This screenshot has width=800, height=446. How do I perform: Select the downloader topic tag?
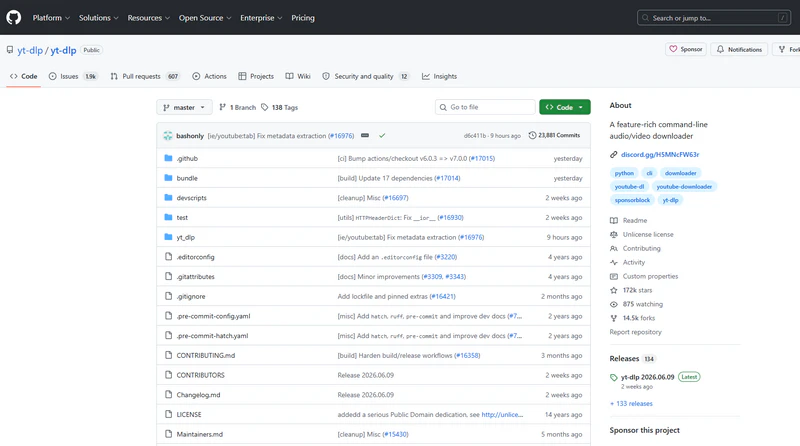tap(681, 173)
